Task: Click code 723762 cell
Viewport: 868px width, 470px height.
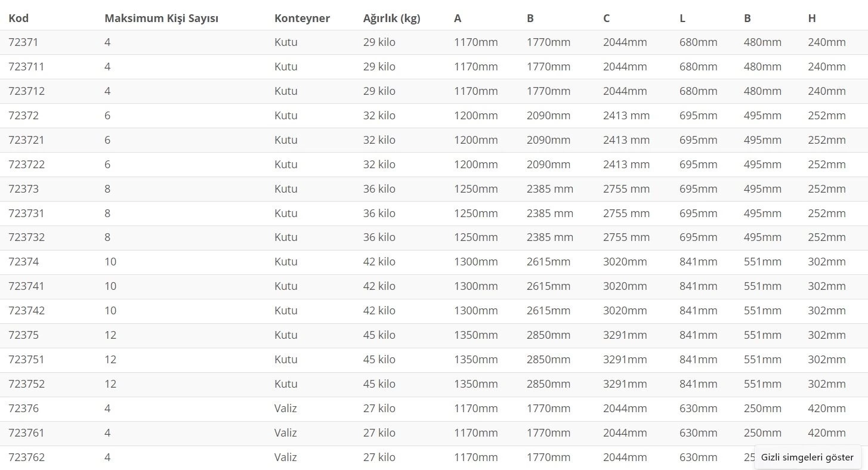Action: [x=26, y=457]
